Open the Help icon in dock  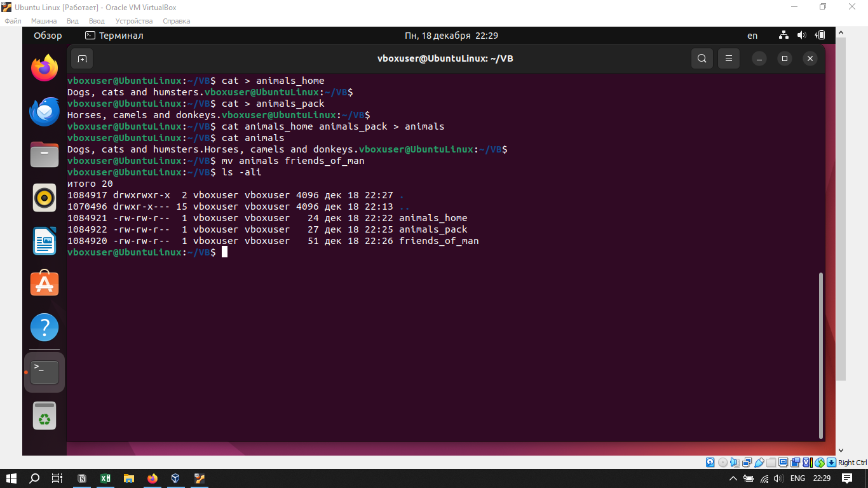pos(44,328)
